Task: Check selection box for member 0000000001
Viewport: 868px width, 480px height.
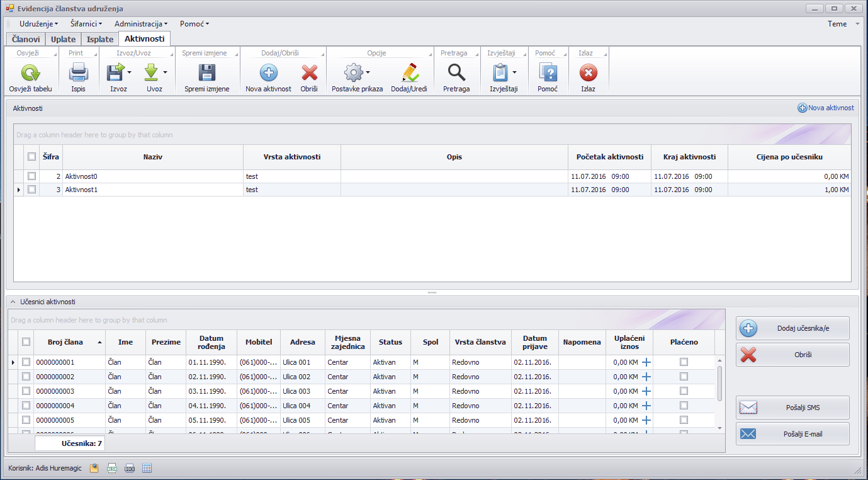Action: (26, 362)
